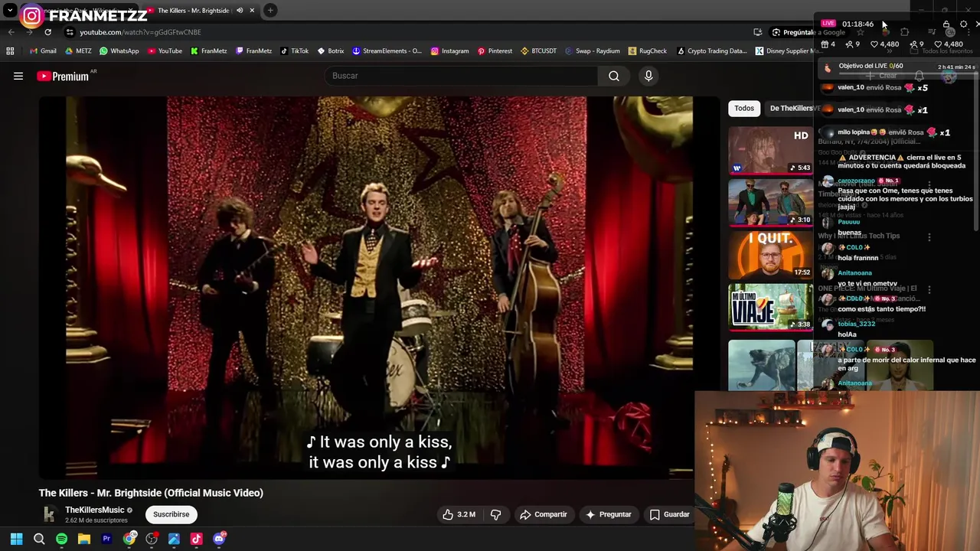Click the youtube.com address bar

point(406,32)
